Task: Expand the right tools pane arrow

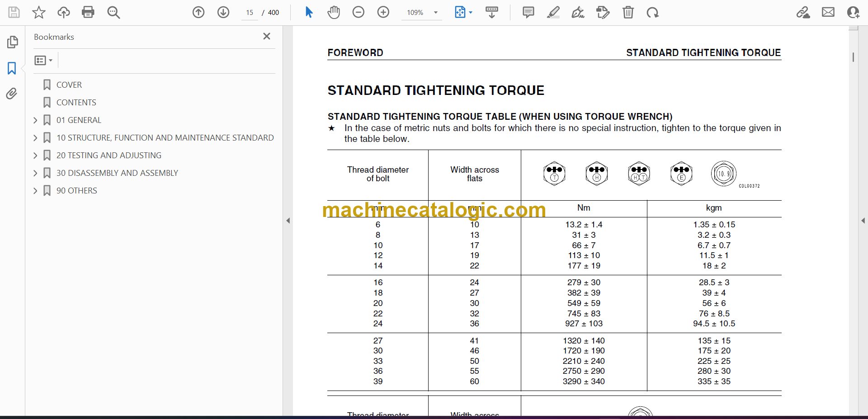Action: [x=863, y=221]
